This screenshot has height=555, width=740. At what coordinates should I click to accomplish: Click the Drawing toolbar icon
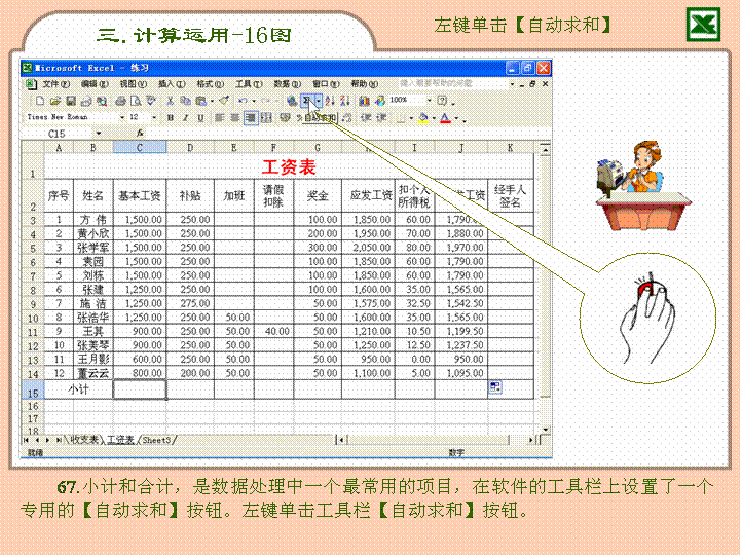(x=380, y=101)
